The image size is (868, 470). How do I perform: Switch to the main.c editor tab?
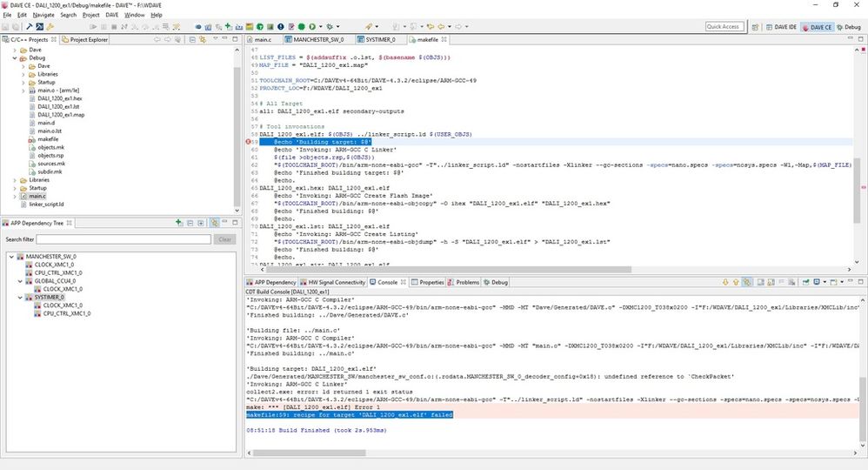coord(263,40)
